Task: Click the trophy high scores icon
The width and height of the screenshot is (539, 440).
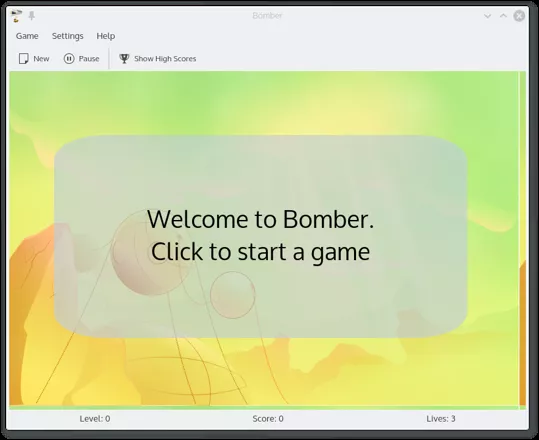Action: click(124, 59)
